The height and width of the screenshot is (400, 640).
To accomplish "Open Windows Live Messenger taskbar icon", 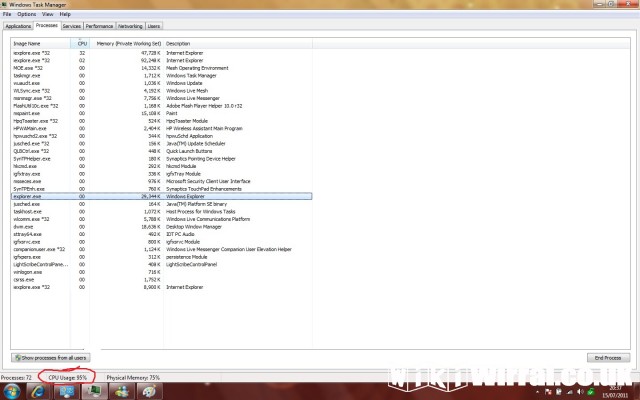I will (x=122, y=392).
